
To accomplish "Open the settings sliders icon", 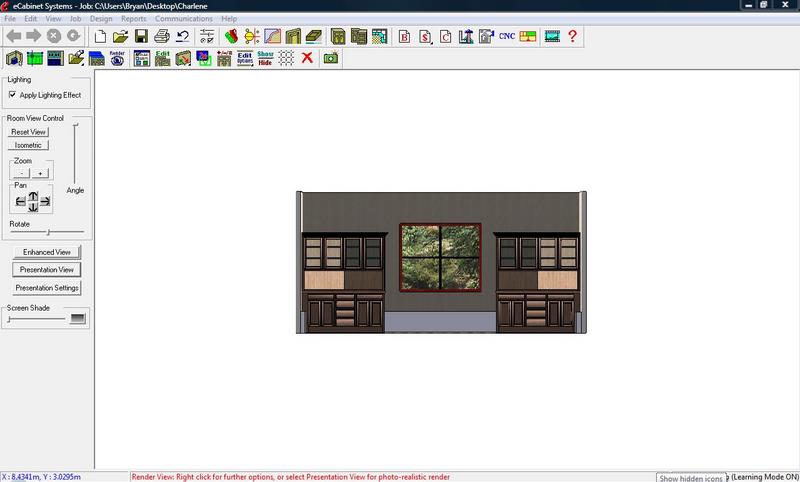I will [x=207, y=36].
